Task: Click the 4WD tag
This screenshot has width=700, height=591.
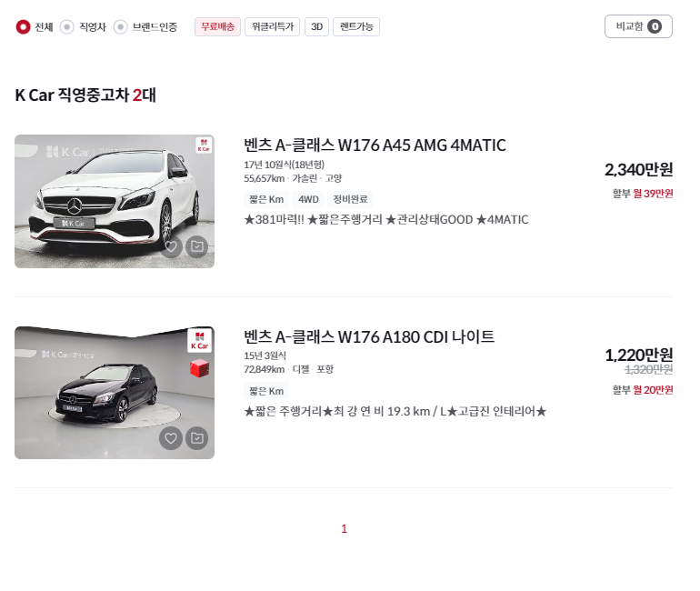Action: click(x=308, y=199)
